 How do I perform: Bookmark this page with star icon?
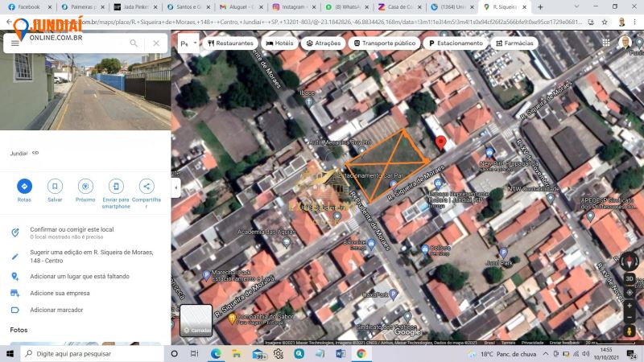point(605,23)
